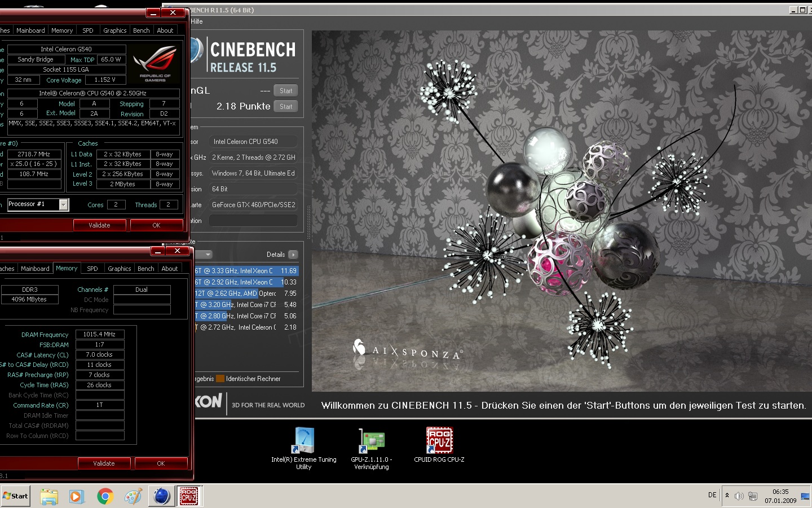Click the Intel Celeron G540 name field
This screenshot has width=812, height=508.
tap(66, 49)
